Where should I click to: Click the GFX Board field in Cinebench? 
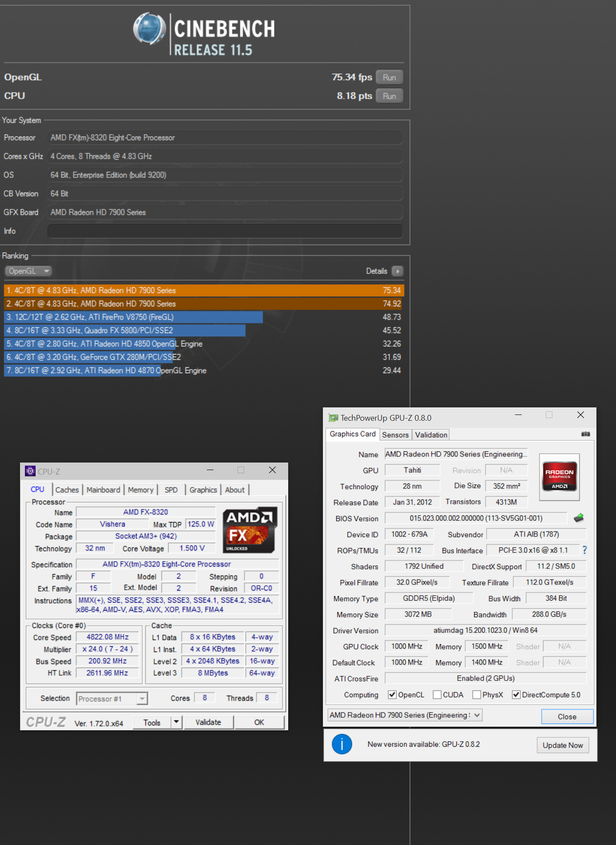(225, 212)
